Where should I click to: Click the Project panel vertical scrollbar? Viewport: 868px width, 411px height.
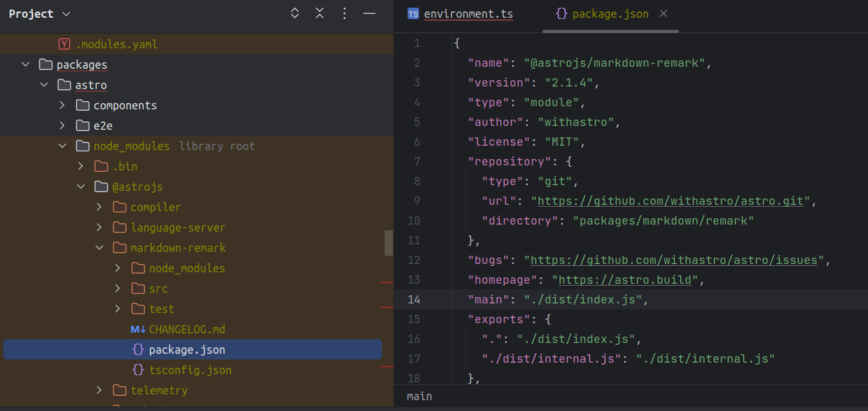click(x=388, y=242)
